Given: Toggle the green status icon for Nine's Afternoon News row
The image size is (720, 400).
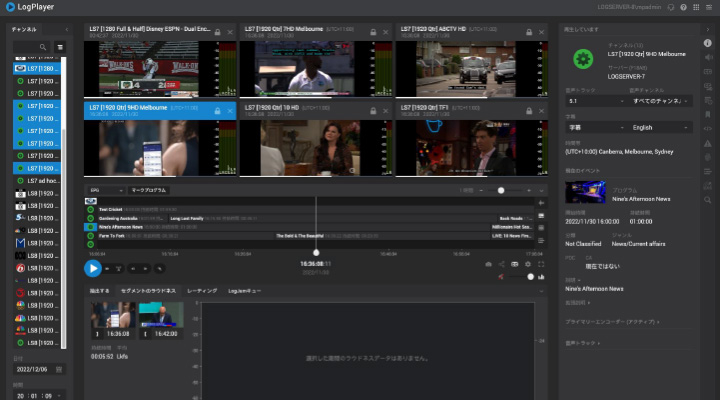Looking at the screenshot, I should (x=91, y=227).
